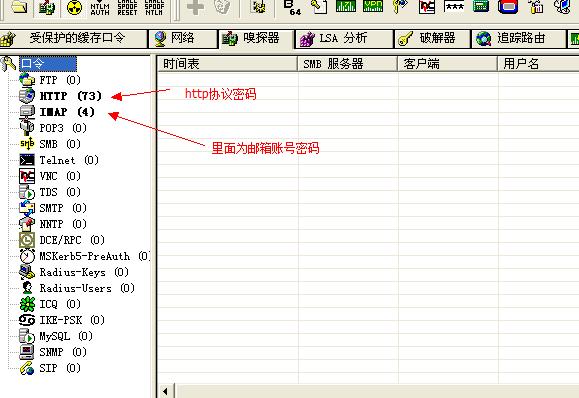Select MySQL (0) in the tree
The image size is (579, 398).
(x=66, y=336)
